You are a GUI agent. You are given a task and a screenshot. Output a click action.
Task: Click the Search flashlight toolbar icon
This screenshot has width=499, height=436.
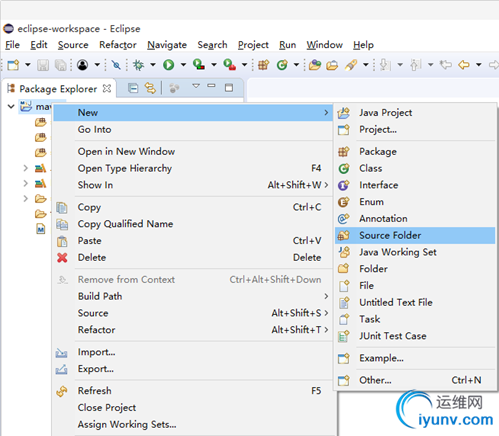click(x=351, y=65)
